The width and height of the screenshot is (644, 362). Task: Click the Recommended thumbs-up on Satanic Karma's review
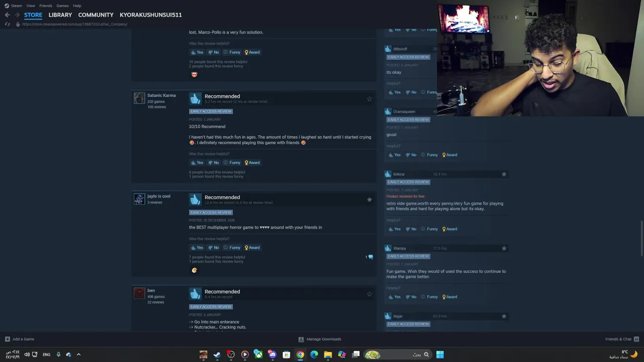pyautogui.click(x=195, y=99)
